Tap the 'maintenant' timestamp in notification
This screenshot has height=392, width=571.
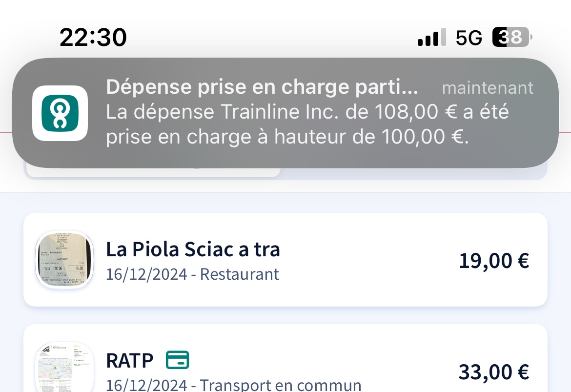pyautogui.click(x=488, y=88)
